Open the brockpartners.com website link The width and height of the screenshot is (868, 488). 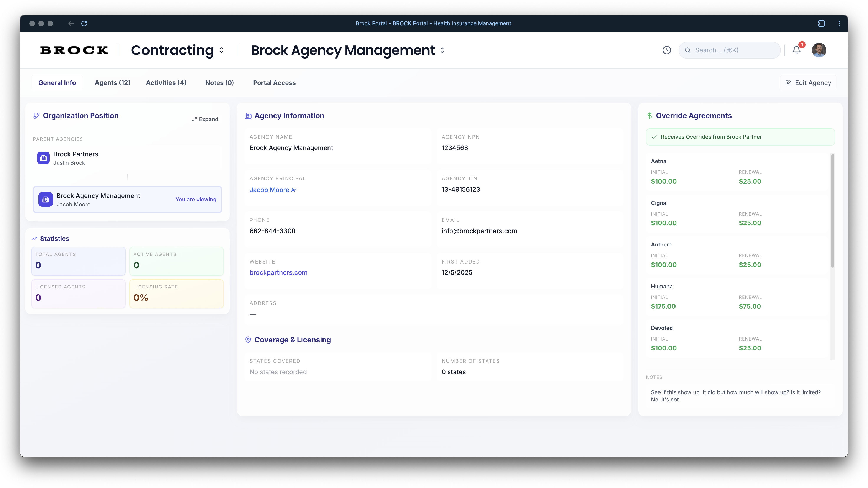pyautogui.click(x=278, y=272)
